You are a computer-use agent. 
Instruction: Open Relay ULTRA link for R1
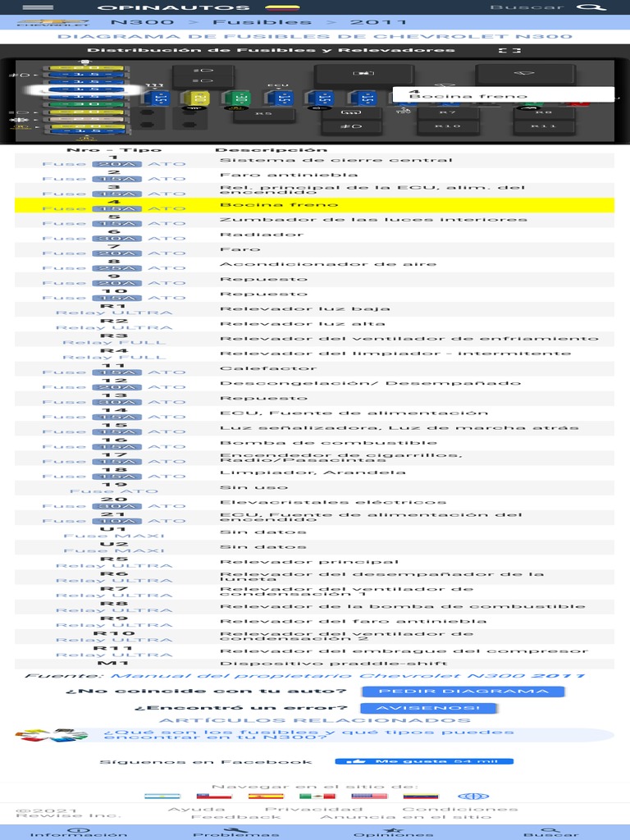pyautogui.click(x=114, y=313)
